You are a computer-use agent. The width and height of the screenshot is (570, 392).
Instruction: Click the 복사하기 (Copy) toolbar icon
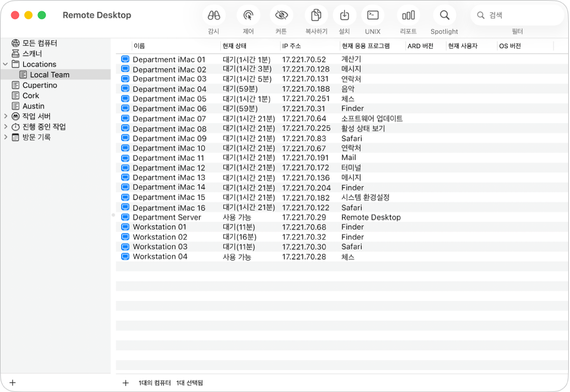click(316, 15)
